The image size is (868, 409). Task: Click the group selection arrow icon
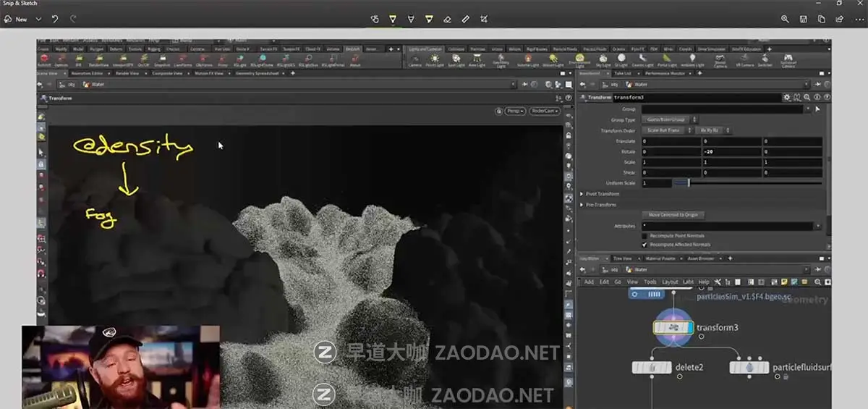tap(817, 109)
